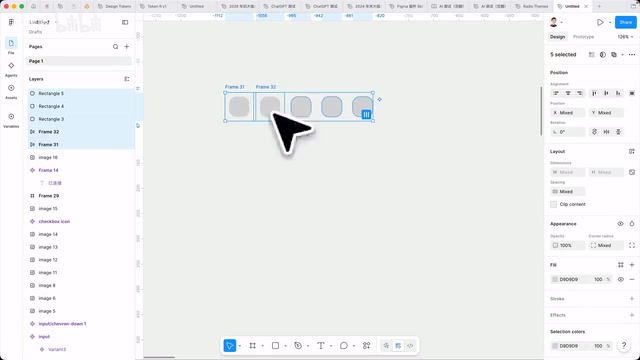
Task: Open the Agents panel in left sidebar
Action: point(11,69)
